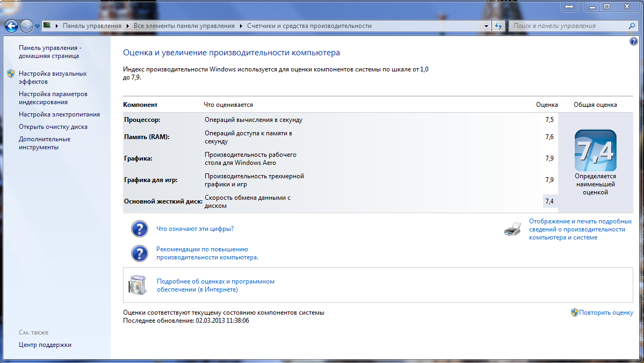Click the printer icon

tap(512, 229)
